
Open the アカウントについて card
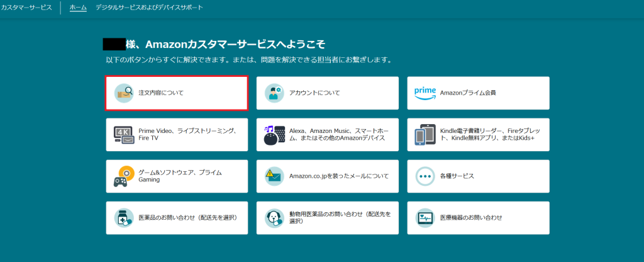tap(327, 93)
